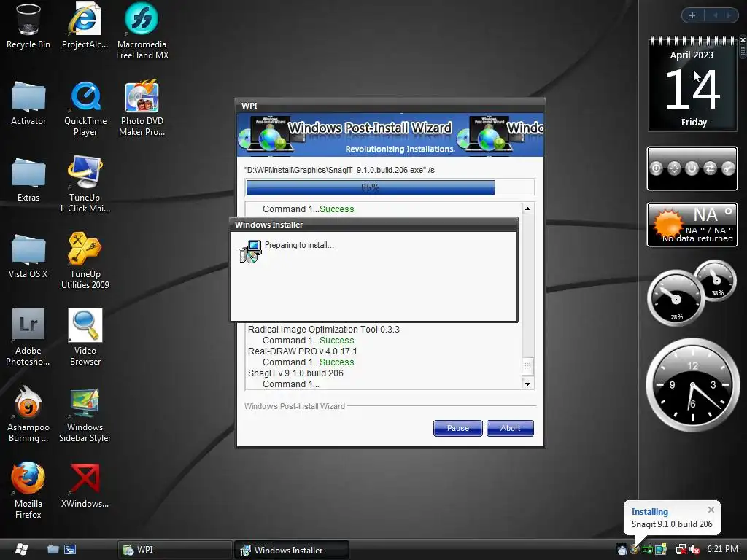Viewport: 747px width, 560px height.
Task: Go to next sidebar gadgets page
Action: coord(729,15)
